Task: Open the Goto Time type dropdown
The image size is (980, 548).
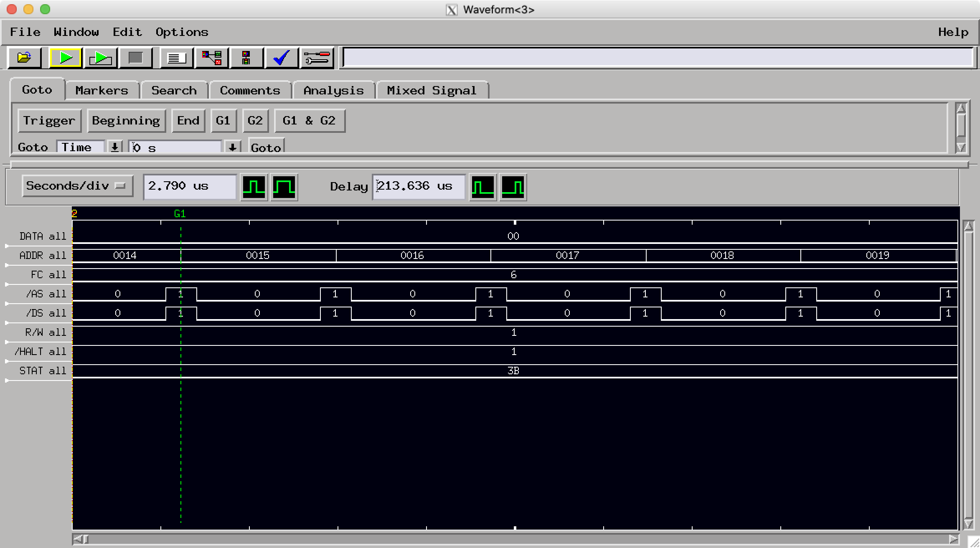Action: coord(114,147)
